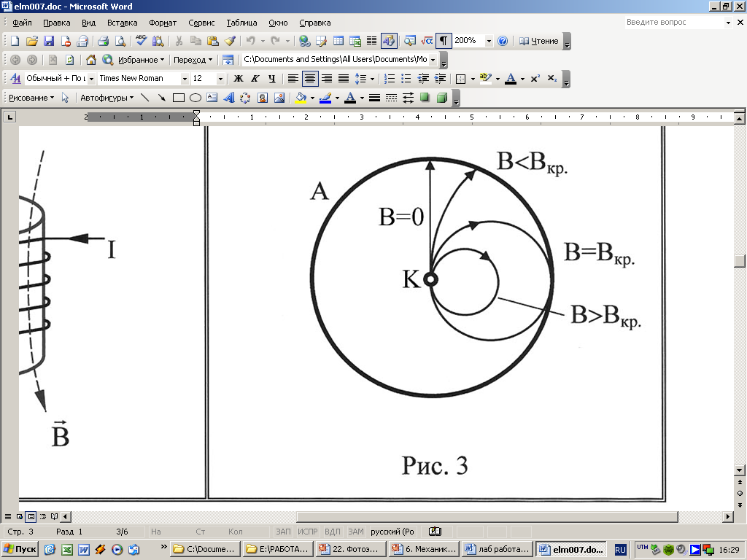Toggle Bold formatting (Ж)

239,79
